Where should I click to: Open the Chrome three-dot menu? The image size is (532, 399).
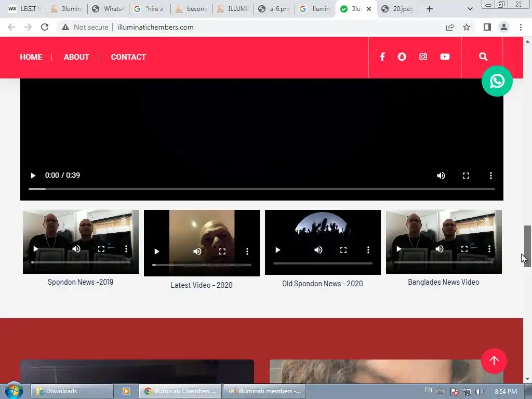[521, 27]
